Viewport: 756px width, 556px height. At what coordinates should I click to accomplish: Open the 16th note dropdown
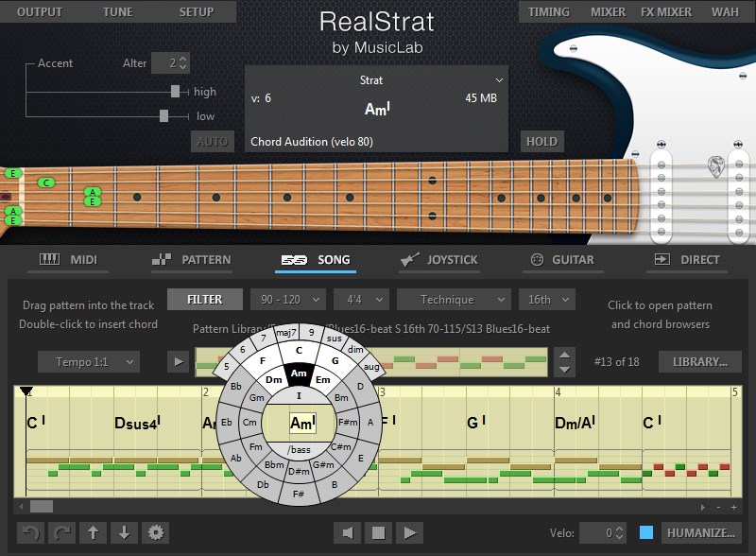coord(547,300)
